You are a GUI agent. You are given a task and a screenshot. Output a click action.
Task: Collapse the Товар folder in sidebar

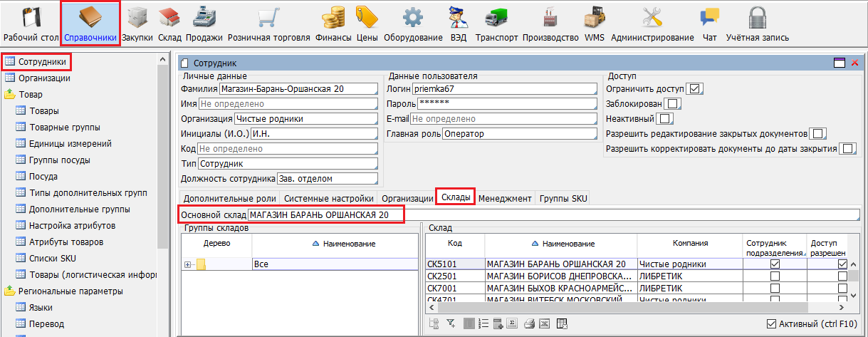(x=10, y=94)
